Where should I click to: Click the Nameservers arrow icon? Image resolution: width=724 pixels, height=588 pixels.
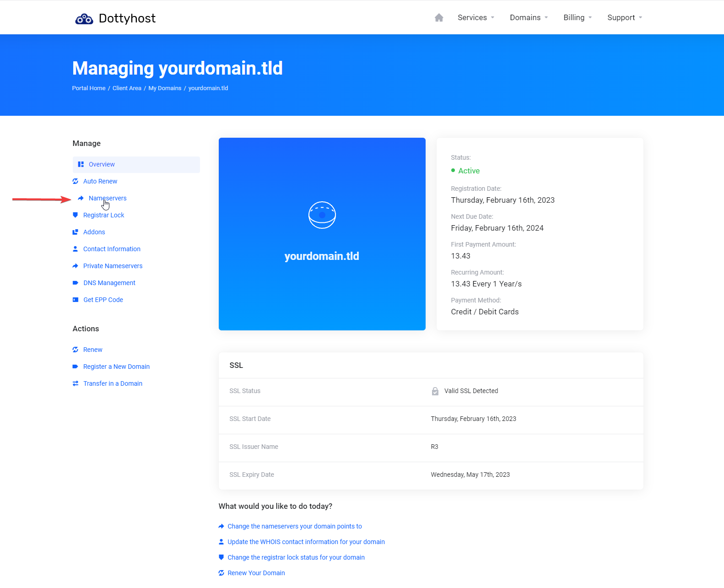point(81,198)
